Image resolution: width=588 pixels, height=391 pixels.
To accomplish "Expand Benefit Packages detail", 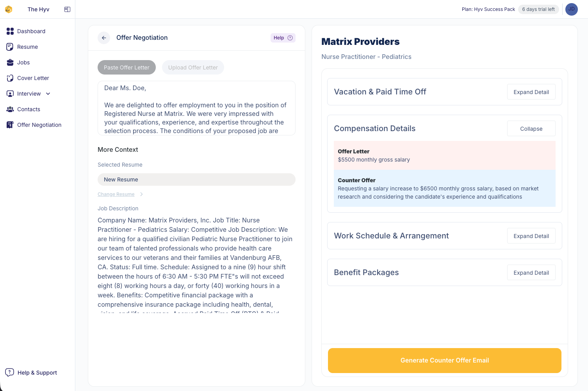I will (531, 273).
